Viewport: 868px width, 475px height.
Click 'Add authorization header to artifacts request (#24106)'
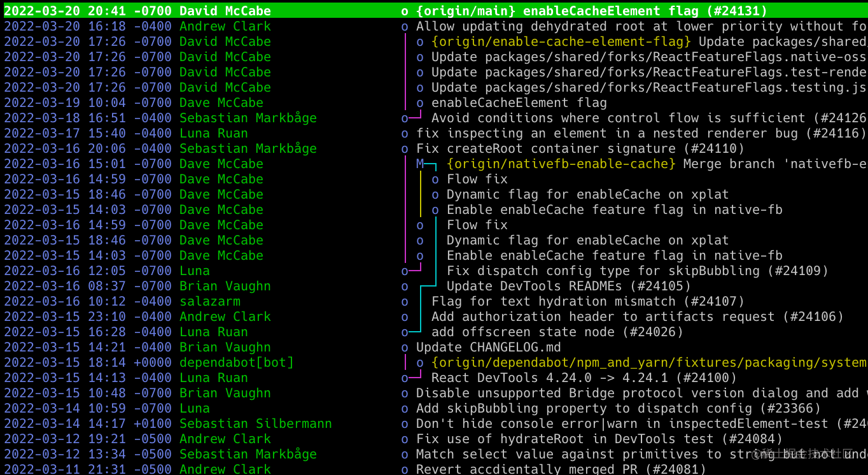click(x=638, y=316)
